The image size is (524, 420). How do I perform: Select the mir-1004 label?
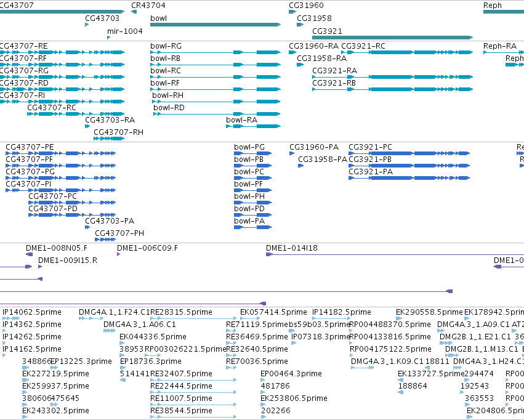coord(124,31)
